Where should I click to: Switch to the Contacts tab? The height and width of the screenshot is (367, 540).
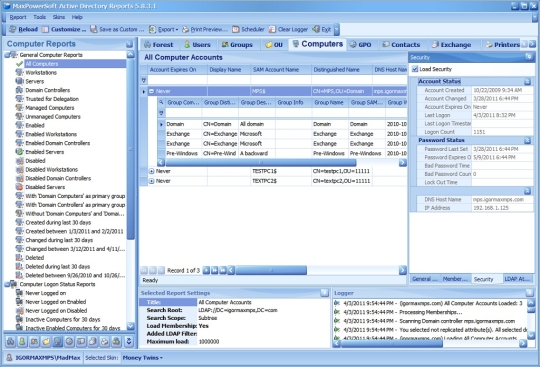(401, 44)
